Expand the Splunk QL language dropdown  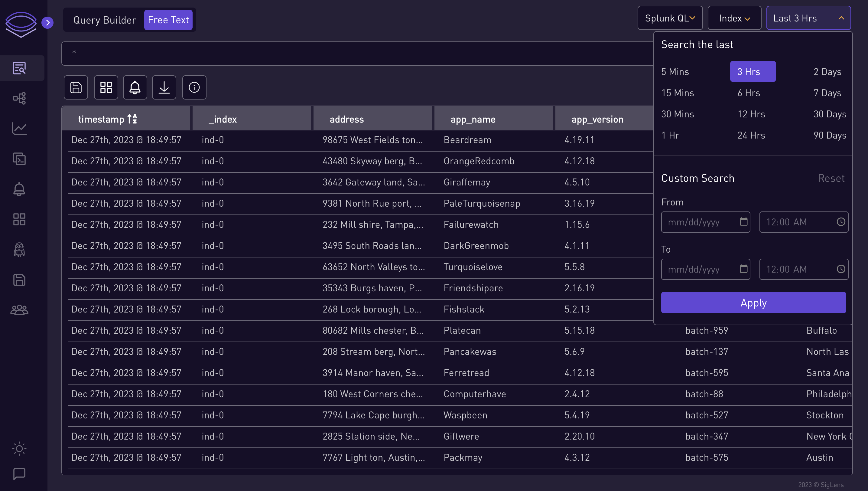coord(669,18)
